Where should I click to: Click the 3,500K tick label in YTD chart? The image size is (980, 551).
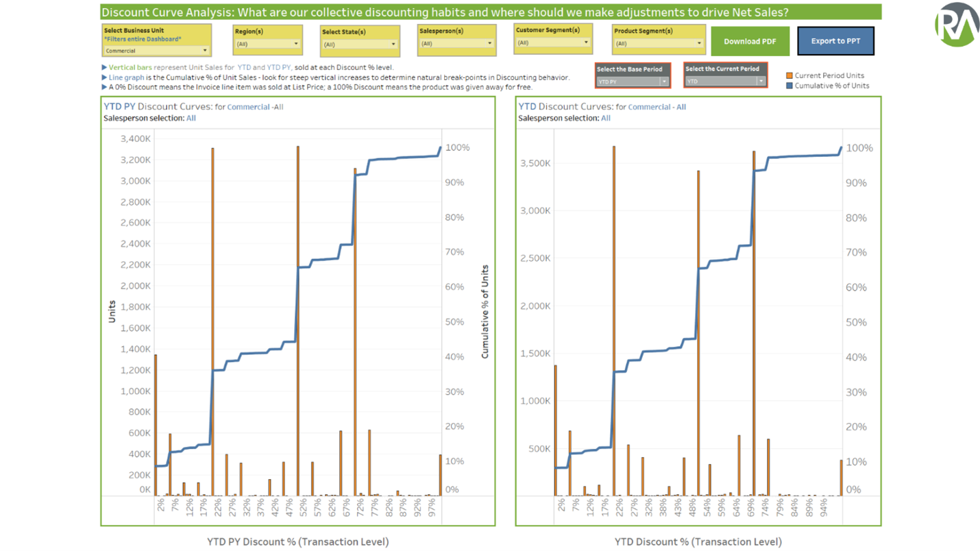[x=535, y=163]
